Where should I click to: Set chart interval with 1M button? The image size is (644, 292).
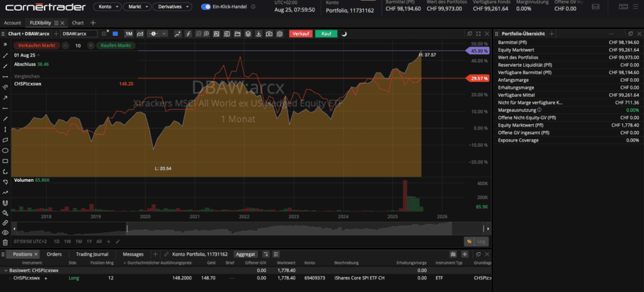[129, 34]
